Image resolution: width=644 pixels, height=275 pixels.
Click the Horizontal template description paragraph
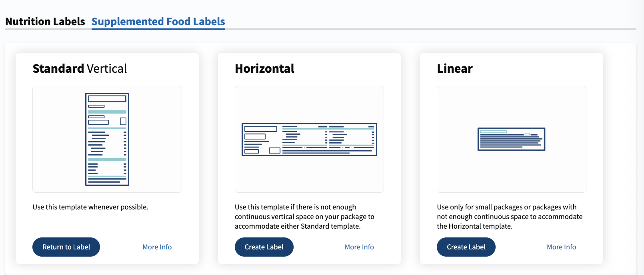pos(304,217)
